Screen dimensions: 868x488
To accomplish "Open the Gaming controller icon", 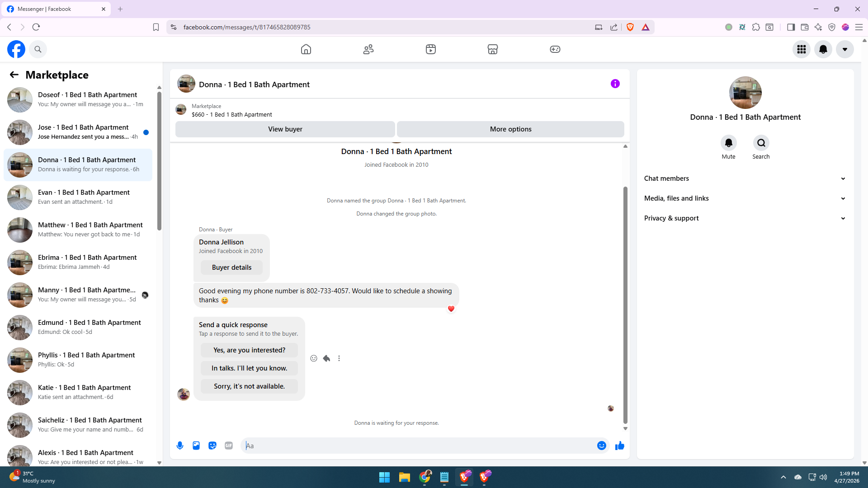I will pos(555,49).
